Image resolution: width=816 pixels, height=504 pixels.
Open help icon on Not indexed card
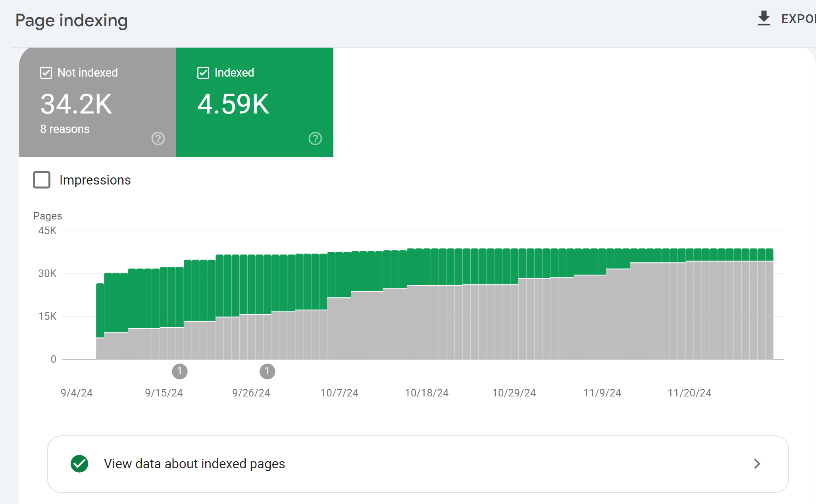tap(158, 139)
